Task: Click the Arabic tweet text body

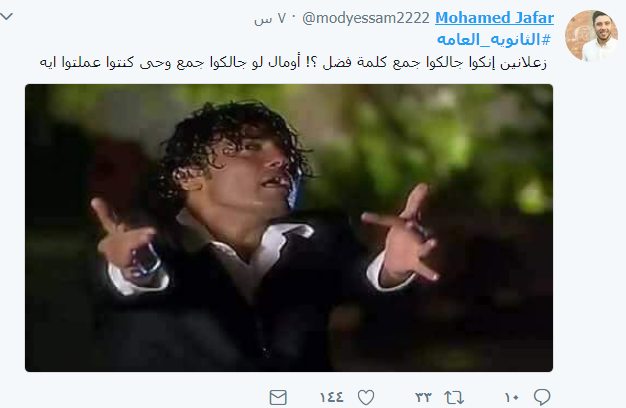Action: tap(293, 63)
